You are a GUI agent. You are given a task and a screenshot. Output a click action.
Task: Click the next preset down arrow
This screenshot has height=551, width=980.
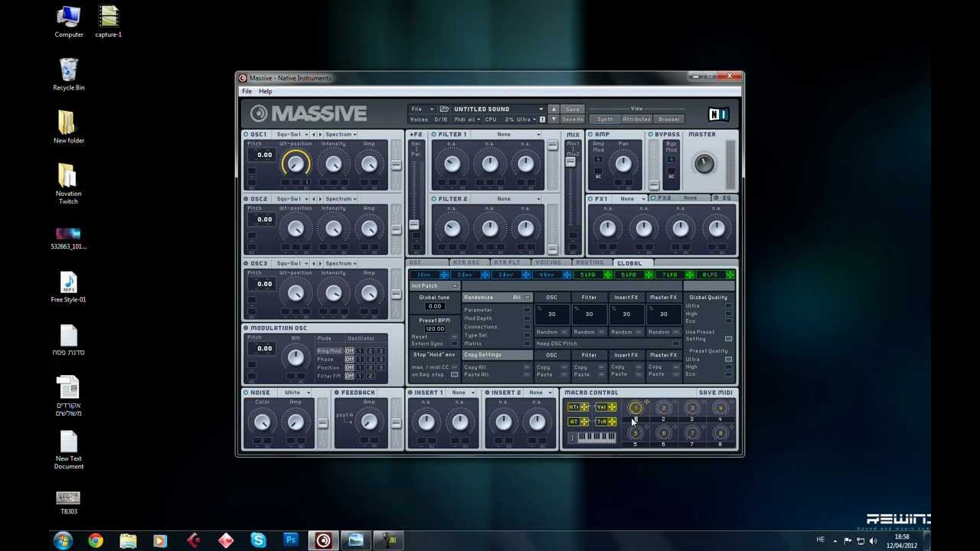554,119
